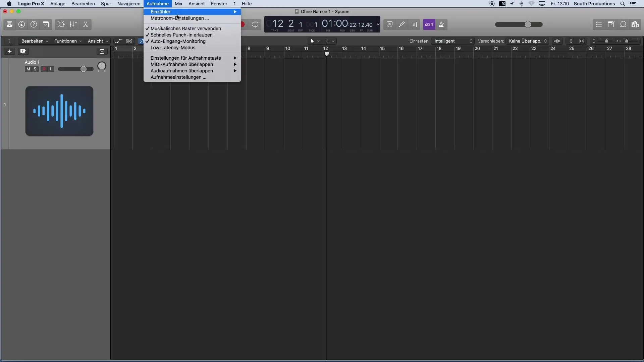Open the Hilfe menu
The width and height of the screenshot is (644, 362).
point(247,4)
